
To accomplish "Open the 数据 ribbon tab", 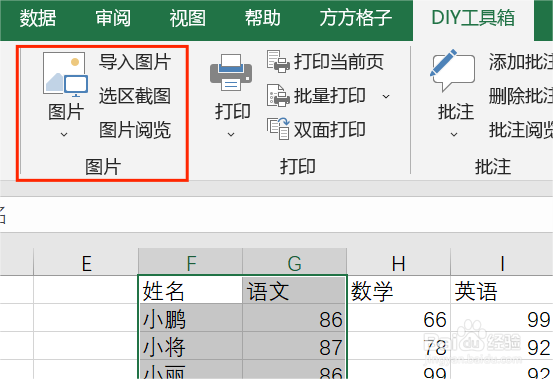I will [x=38, y=18].
